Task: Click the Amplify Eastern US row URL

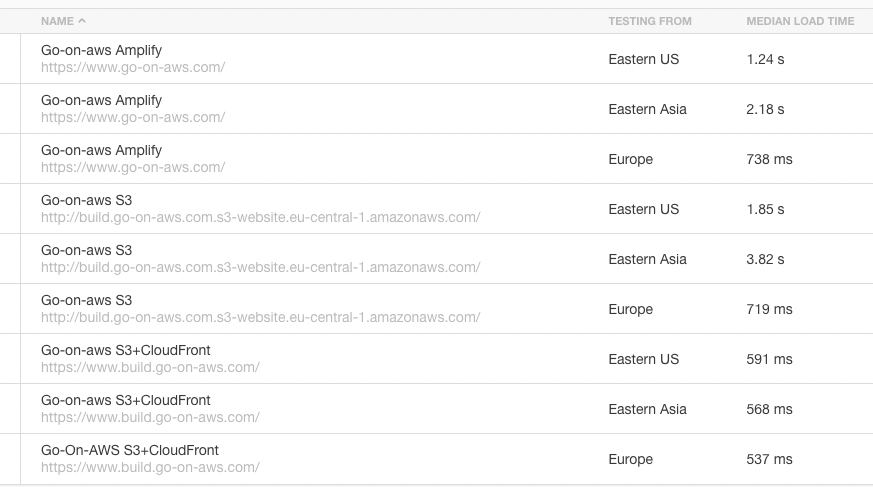Action: tap(133, 67)
